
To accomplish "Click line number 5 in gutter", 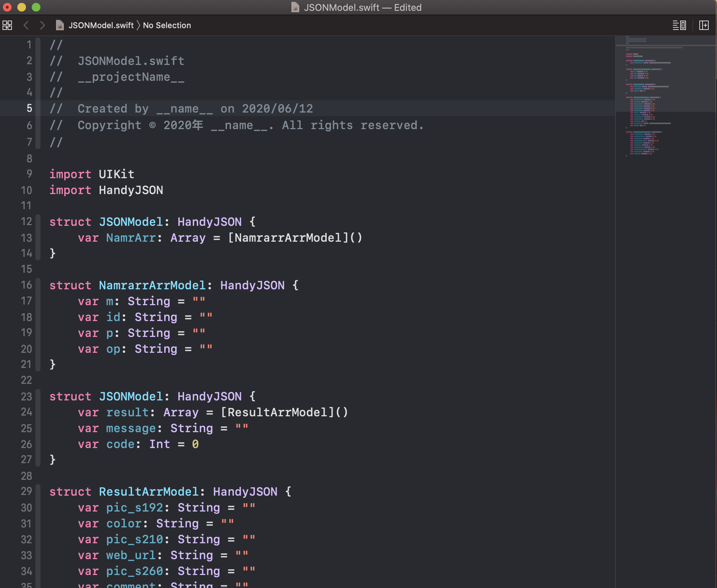I will 29,108.
